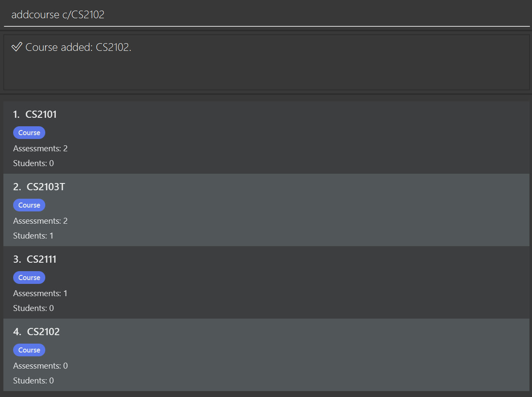Click the index number of CS2101
This screenshot has width=532, height=397.
tap(16, 114)
